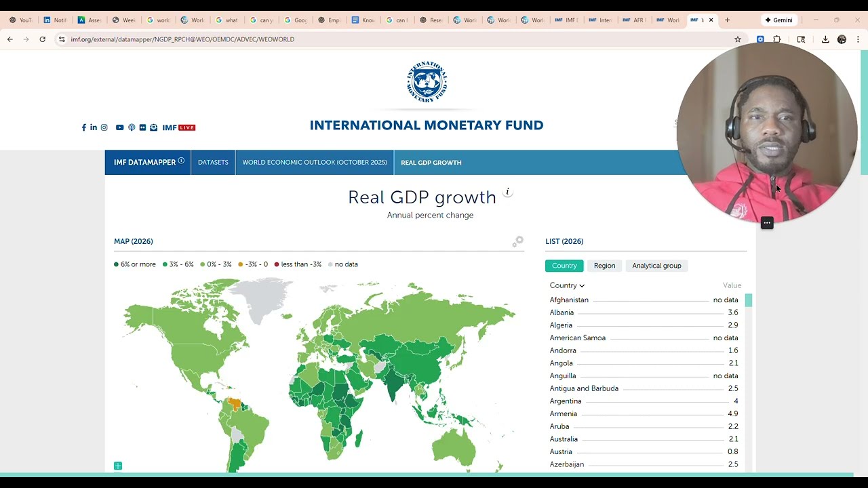Toggle the '-3% - 0' legend item
The image size is (868, 488).
[253, 264]
